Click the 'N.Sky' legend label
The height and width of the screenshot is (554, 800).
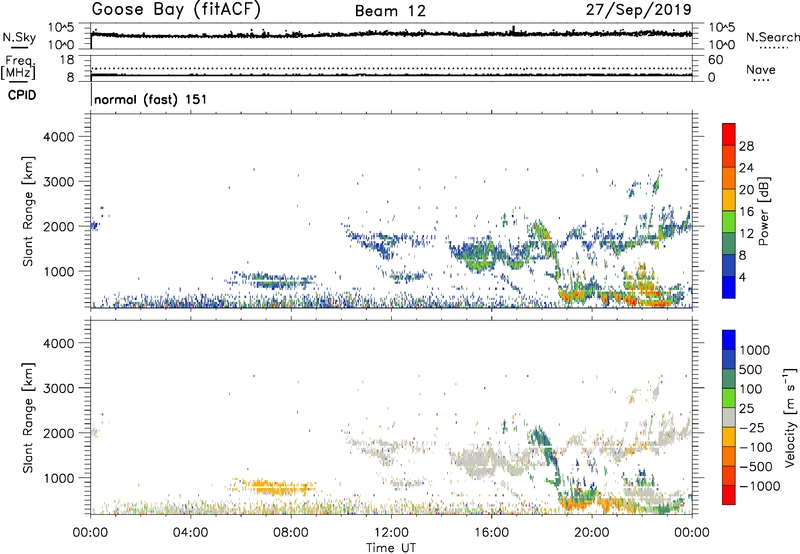coord(19,37)
